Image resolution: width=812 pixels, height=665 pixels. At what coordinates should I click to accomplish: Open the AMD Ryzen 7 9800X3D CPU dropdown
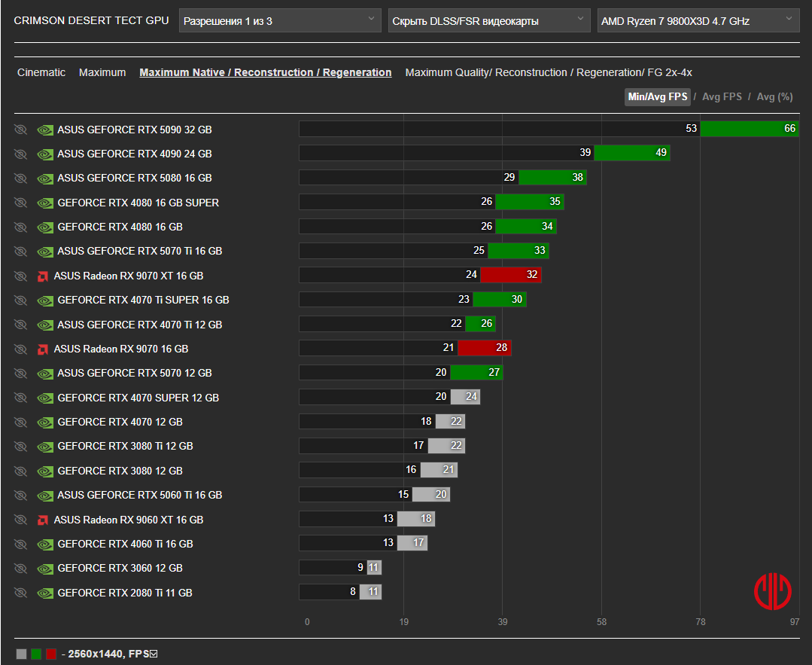click(x=698, y=21)
